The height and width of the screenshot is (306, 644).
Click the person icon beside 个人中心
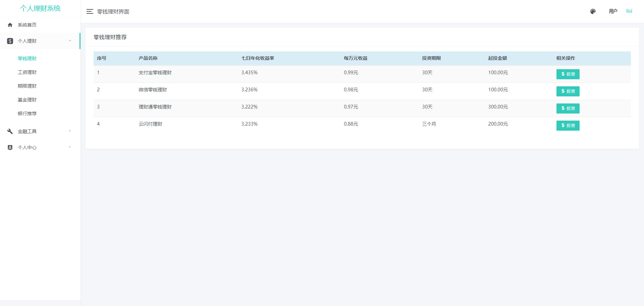pos(10,147)
